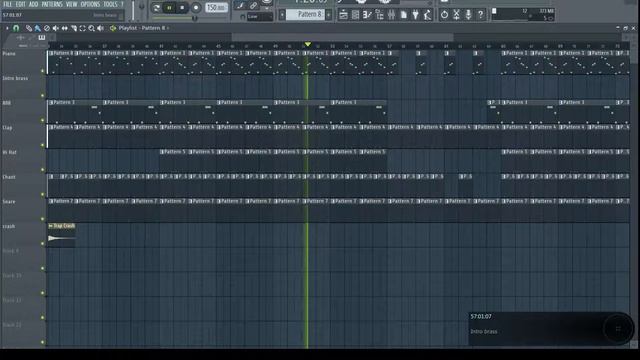This screenshot has height=360, width=640.
Task: Open the VIEW menu
Action: coord(71,4)
